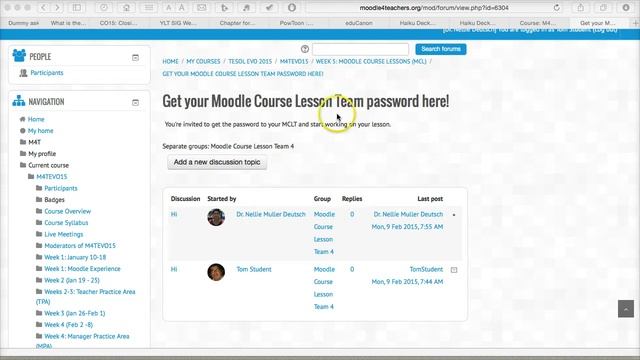The image size is (640, 360).
Task: Open Badges in the navigation tree
Action: (54, 200)
